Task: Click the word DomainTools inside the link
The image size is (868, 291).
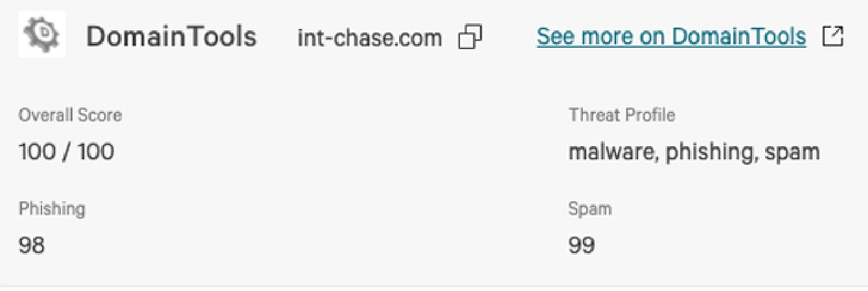Action: 738,37
